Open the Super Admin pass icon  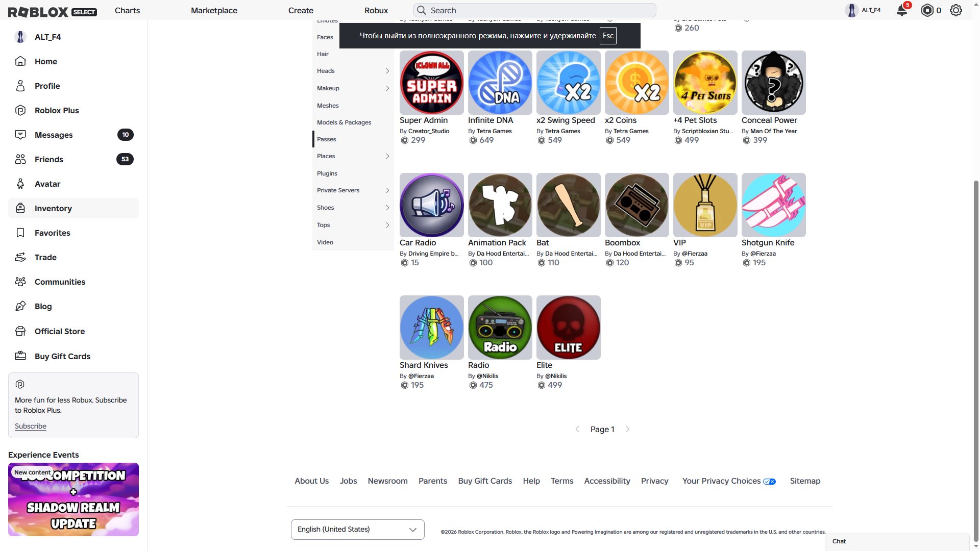point(432,83)
